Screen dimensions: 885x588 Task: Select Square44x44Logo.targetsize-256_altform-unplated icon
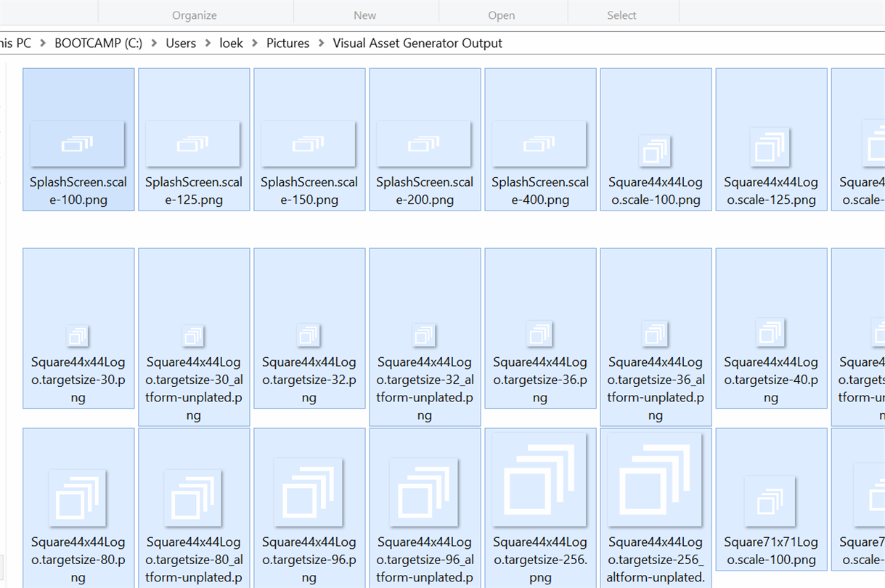point(655,480)
